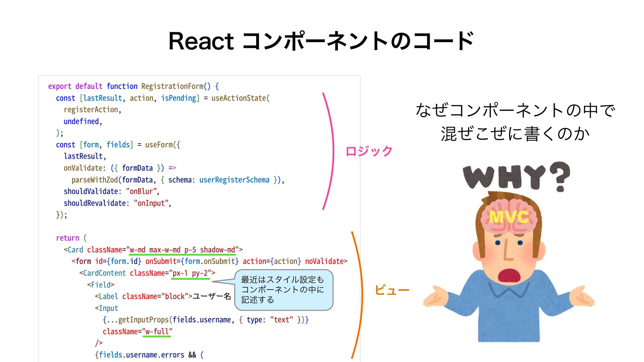Click the slide title "React コンポーネントのコード"
This screenshot has width=644, height=362.
[321, 41]
